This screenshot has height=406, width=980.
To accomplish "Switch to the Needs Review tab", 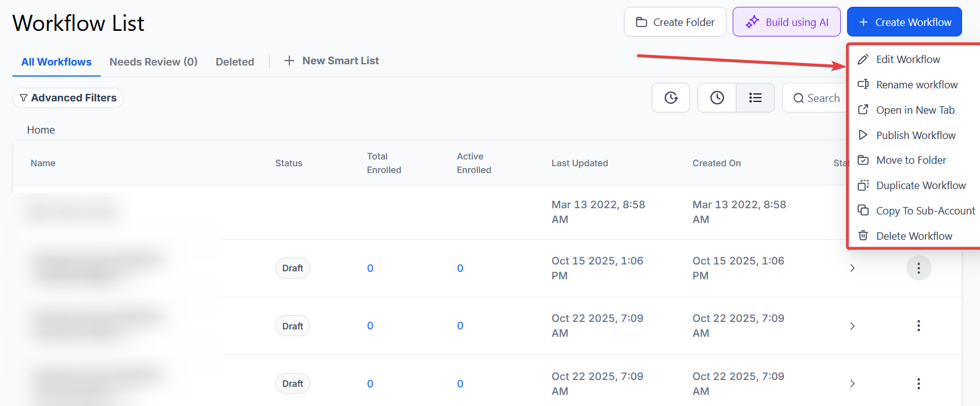I will (153, 62).
